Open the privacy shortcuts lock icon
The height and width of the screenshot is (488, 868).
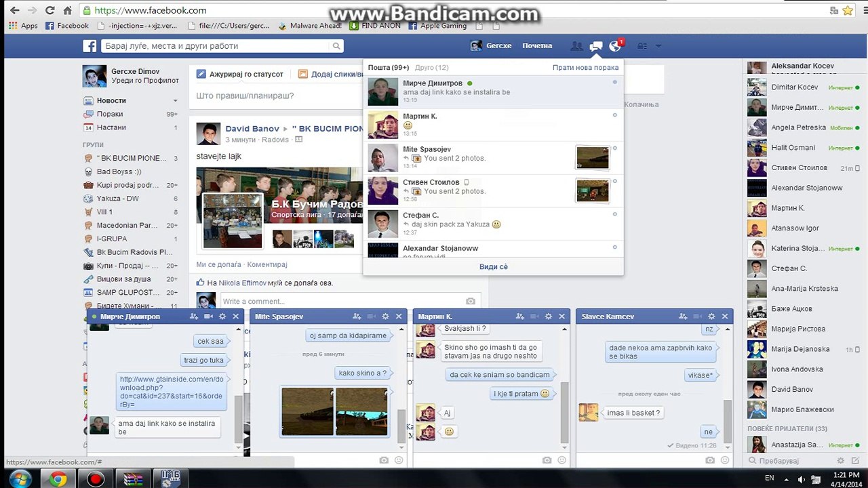(642, 46)
